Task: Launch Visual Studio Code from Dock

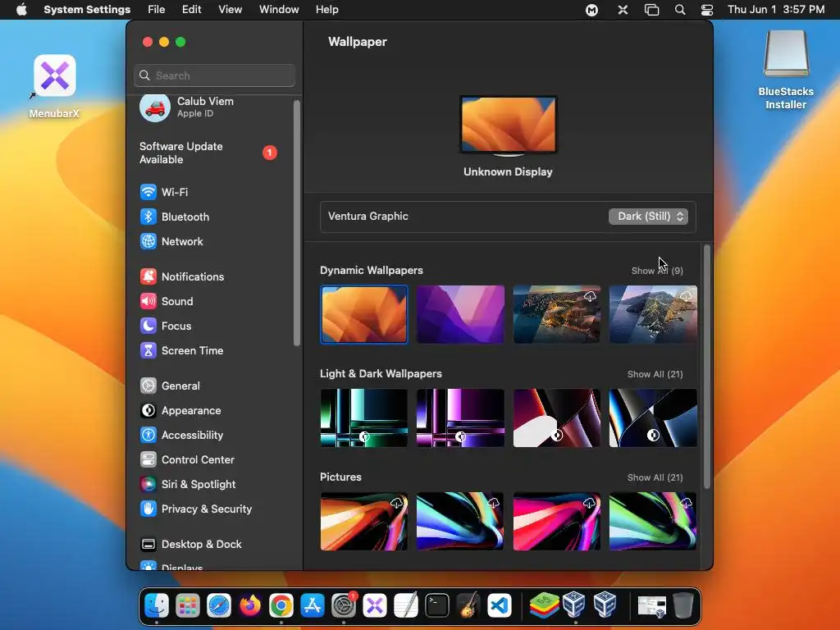Action: tap(500, 606)
